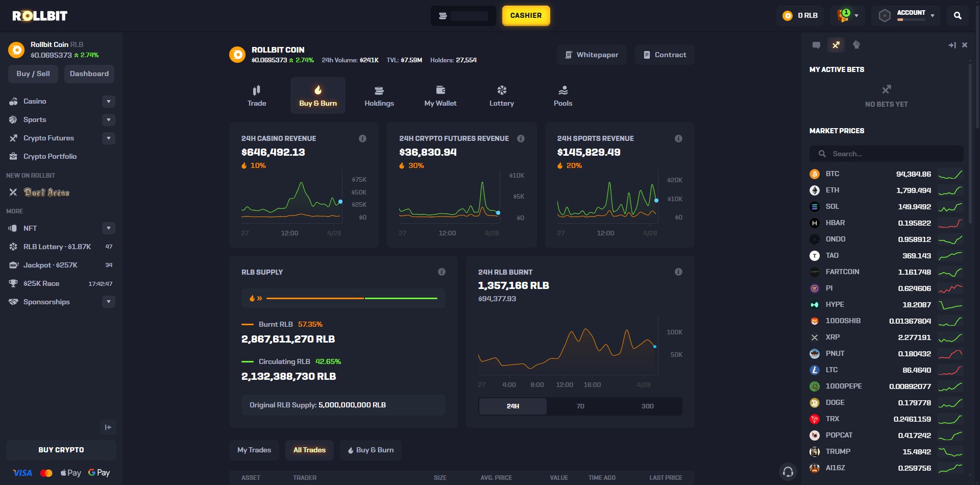Filter trades by Buy & Burn
This screenshot has width=980, height=485.
click(371, 450)
